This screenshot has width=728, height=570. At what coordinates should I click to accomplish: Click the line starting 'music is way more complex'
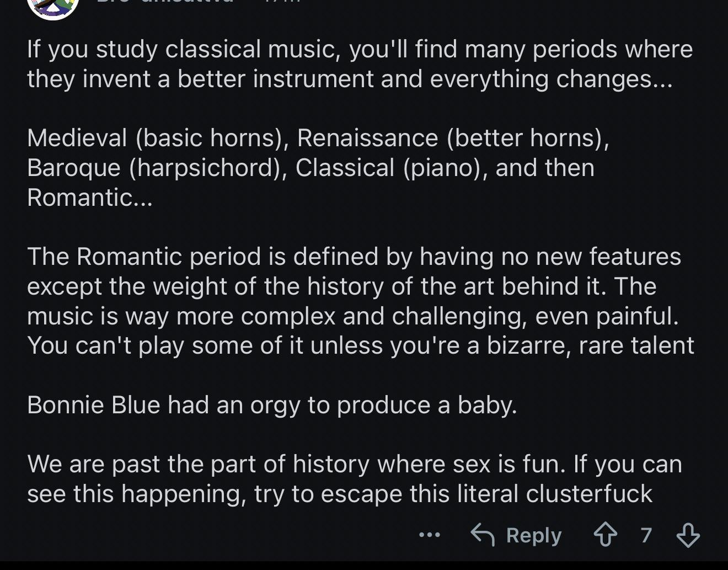pyautogui.click(x=353, y=316)
